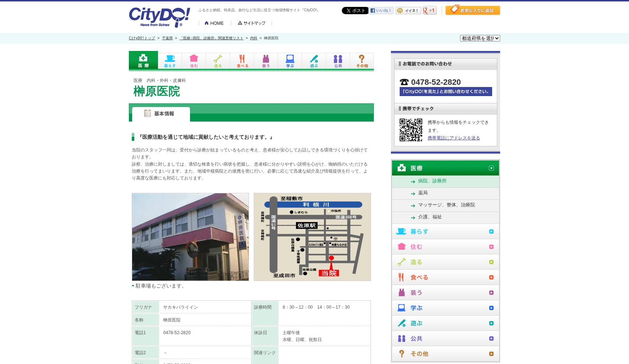This screenshot has width=629, height=364.
Task: Expand the 遊ぶ sidebar arrow
Action: [491, 323]
